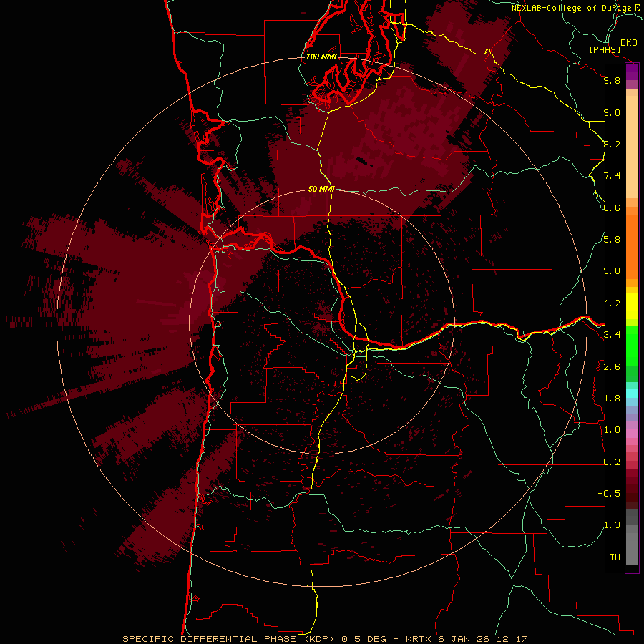
Task: Click the 0.2 scale value
Action: pos(612,462)
